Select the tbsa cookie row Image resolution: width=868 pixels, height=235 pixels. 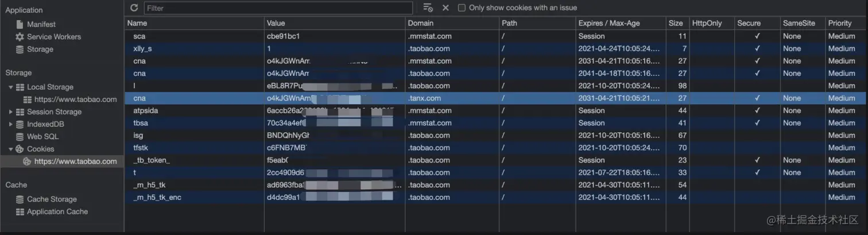coord(496,123)
